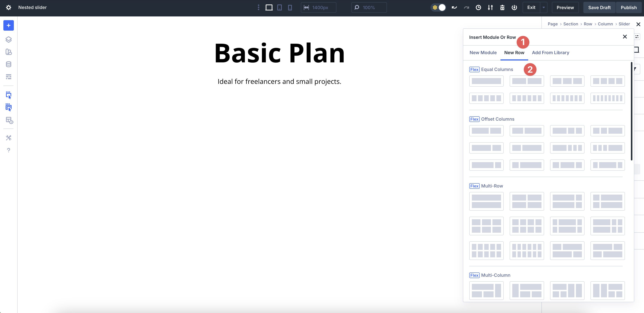Click the undo arrow in the toolbar

coord(454,7)
